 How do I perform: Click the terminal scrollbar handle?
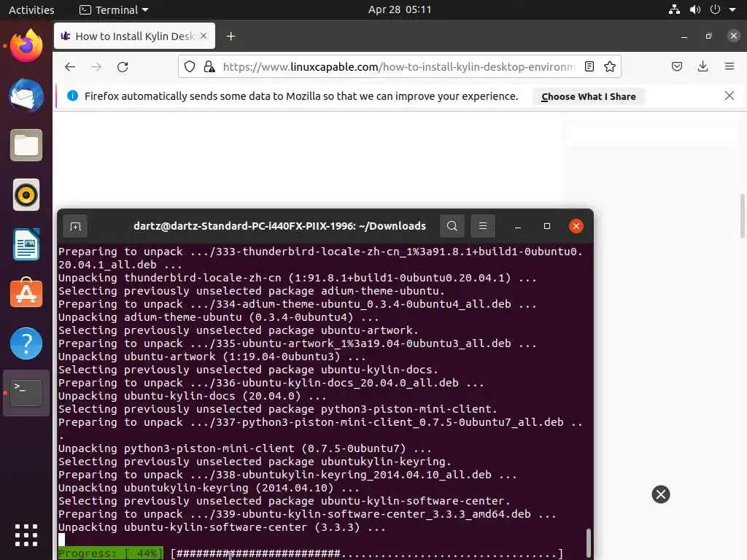(589, 542)
